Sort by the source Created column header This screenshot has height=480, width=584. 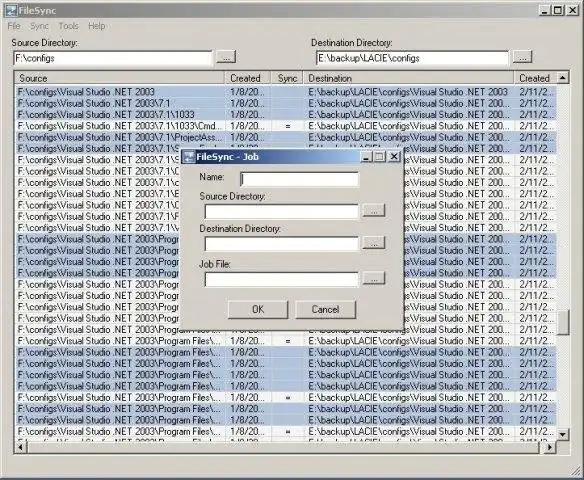248,78
